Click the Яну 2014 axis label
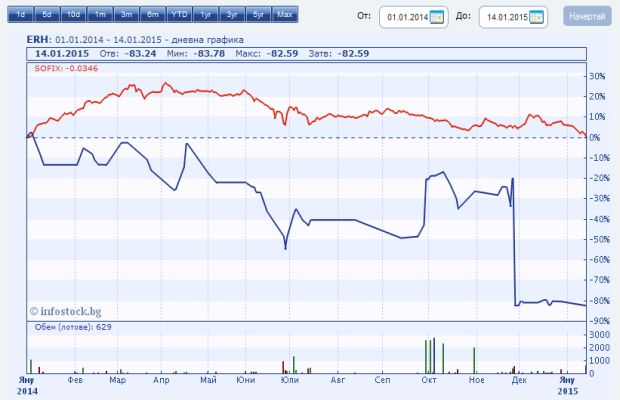 pyautogui.click(x=27, y=385)
